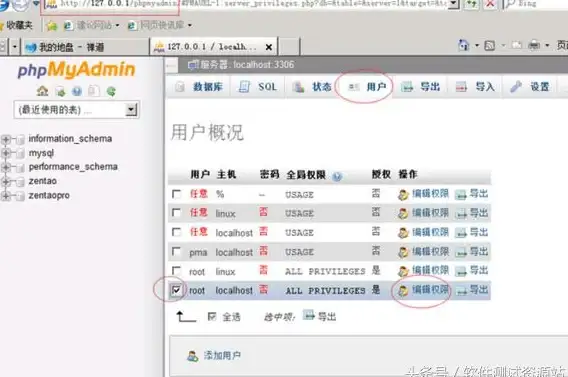Viewport: 568px width, 377px height.
Task: Expand the performance_schema database node
Action: (6, 167)
